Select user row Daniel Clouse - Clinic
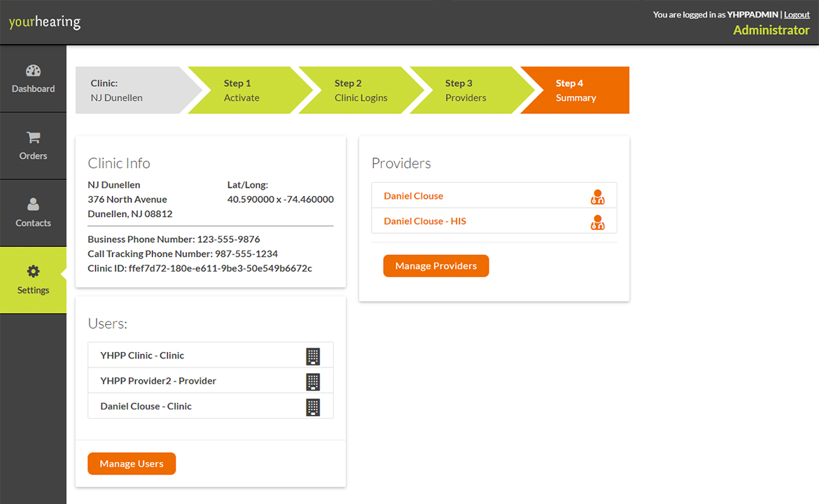This screenshot has height=504, width=819. click(x=211, y=406)
